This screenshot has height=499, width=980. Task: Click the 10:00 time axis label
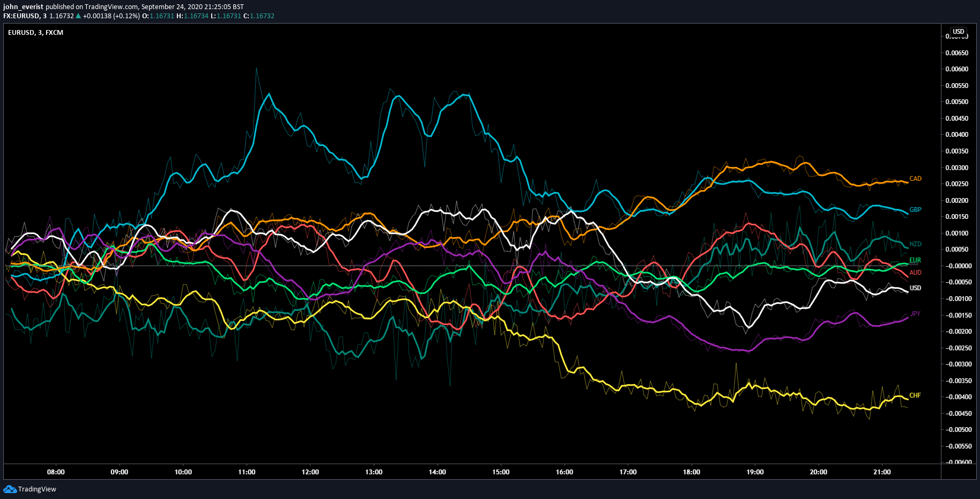[183, 472]
